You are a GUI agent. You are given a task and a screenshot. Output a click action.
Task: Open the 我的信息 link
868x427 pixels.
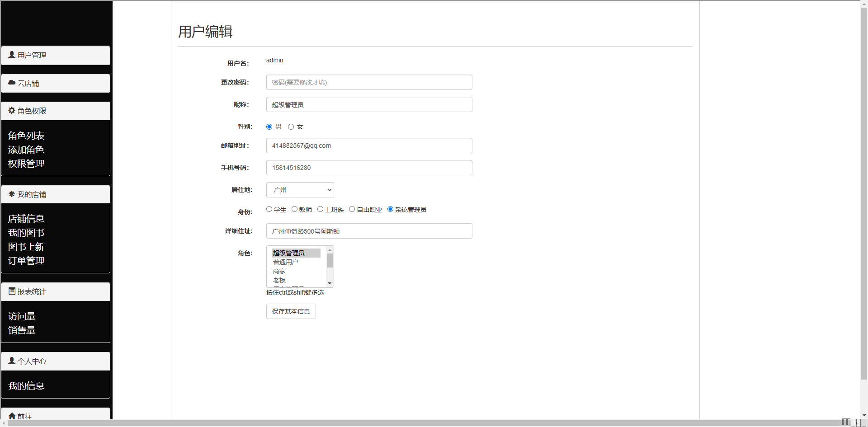[x=26, y=386]
